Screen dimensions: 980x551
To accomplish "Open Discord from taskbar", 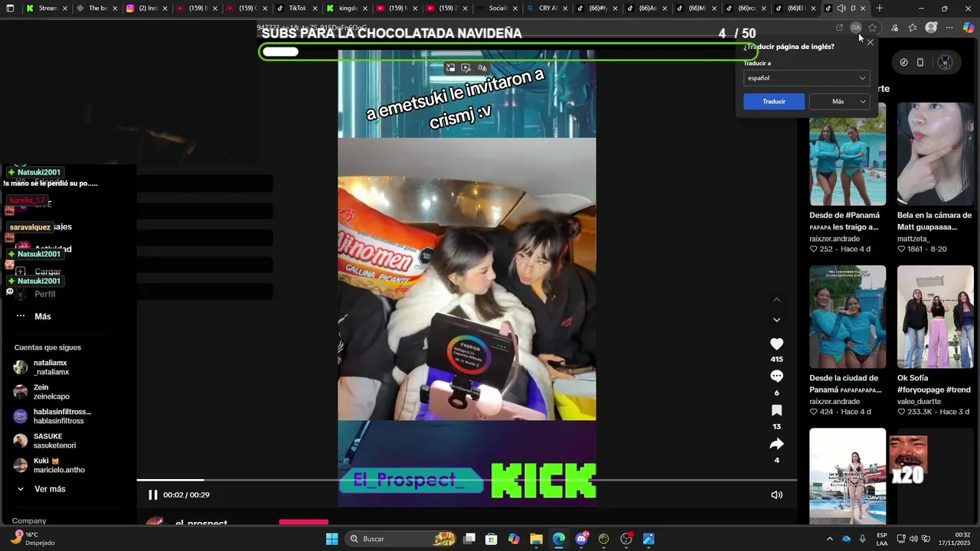I will 581,539.
